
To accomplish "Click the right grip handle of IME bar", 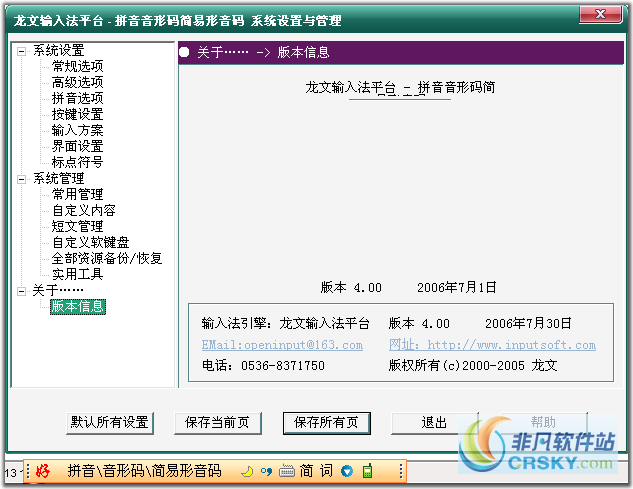I will 400,471.
